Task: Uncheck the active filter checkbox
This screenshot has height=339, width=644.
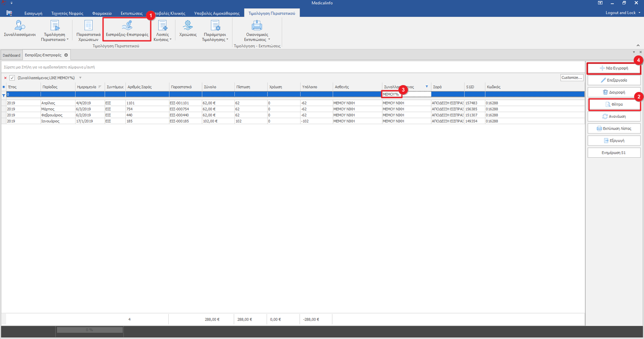Action: pos(12,78)
